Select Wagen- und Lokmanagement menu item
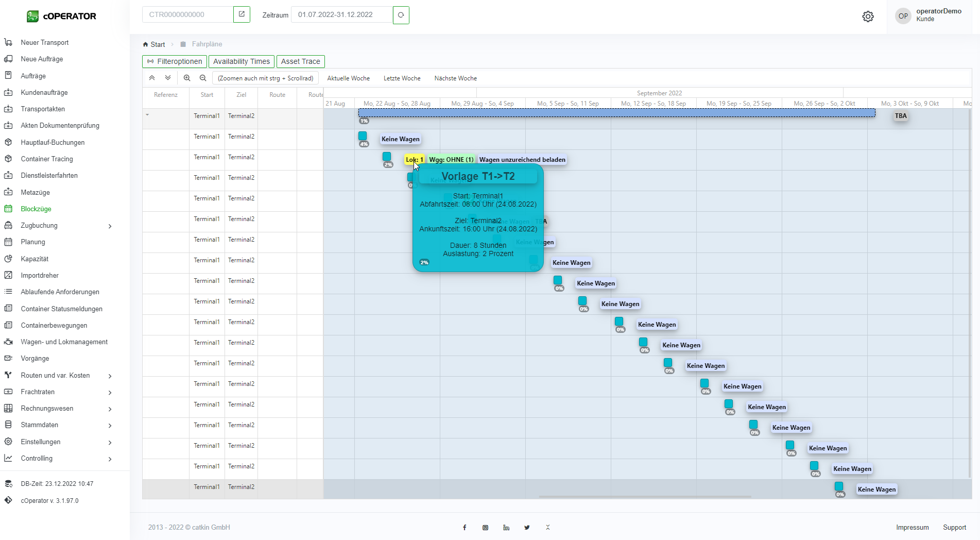This screenshot has width=980, height=540. click(64, 342)
